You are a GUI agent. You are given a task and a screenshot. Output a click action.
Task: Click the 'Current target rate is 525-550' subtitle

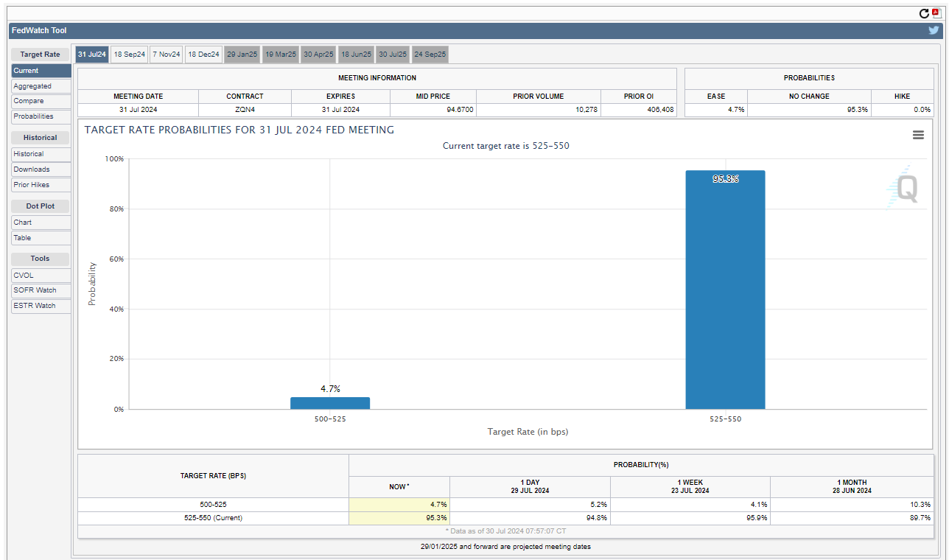[505, 146]
